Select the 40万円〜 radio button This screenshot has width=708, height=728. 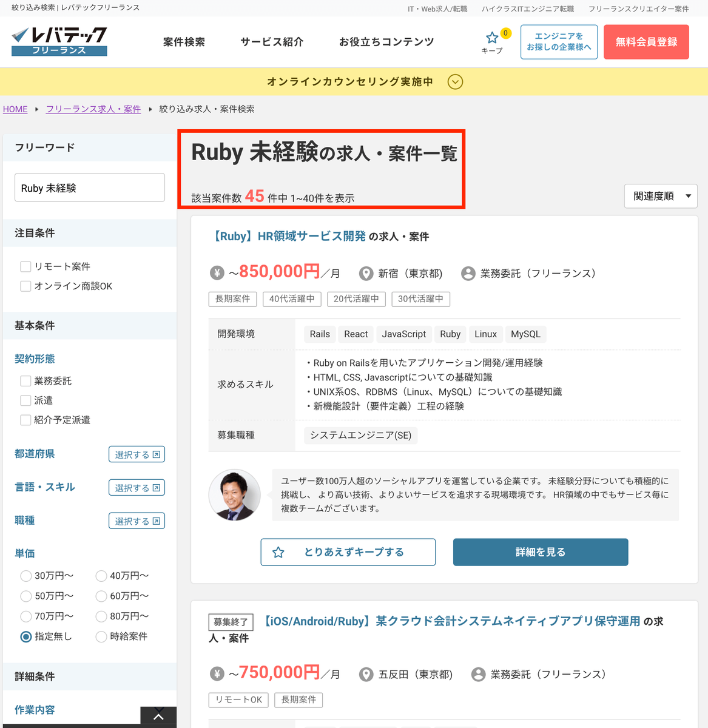coord(101,576)
